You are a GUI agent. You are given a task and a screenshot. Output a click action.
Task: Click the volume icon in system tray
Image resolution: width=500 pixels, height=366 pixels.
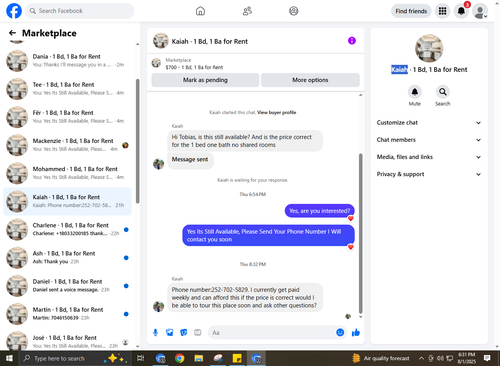[x=440, y=358]
